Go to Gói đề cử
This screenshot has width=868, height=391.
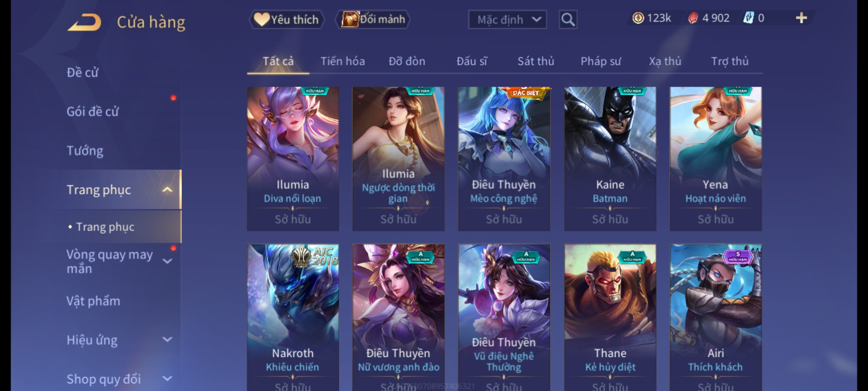pyautogui.click(x=93, y=112)
